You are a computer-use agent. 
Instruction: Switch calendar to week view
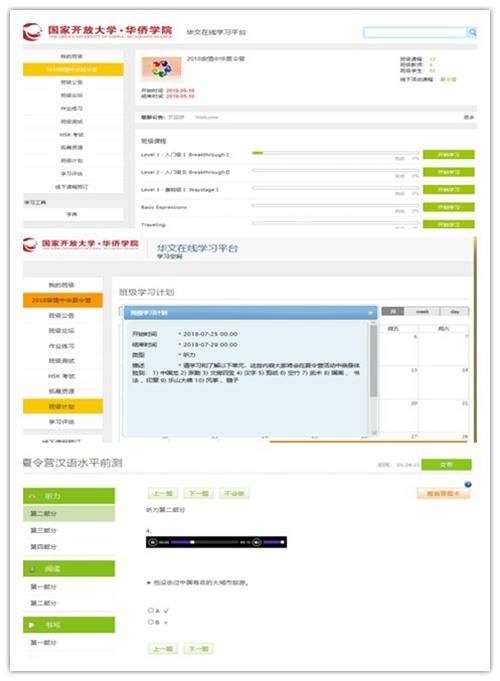422,311
